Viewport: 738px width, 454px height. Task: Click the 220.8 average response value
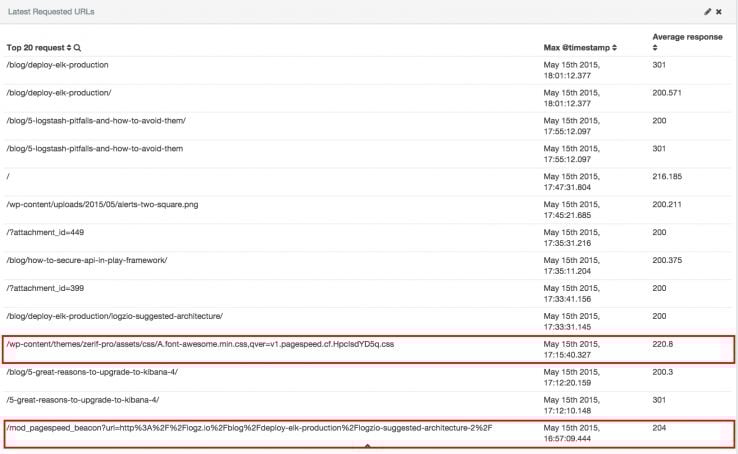point(663,344)
